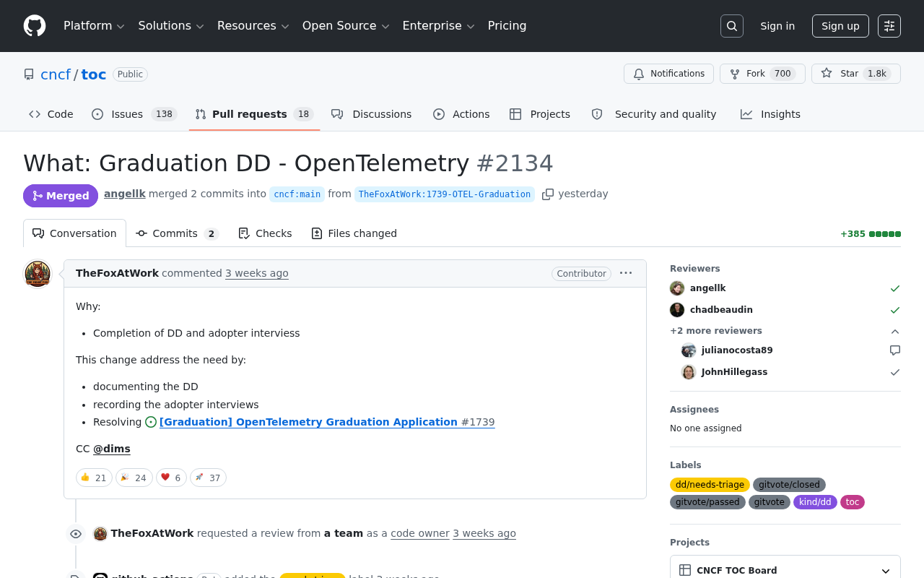924x578 pixels.
Task: Click TheFoxAtWork large avatar
Action: point(38,274)
